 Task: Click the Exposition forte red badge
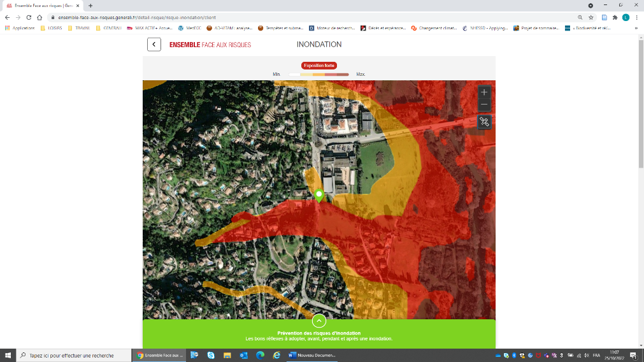[318, 66]
